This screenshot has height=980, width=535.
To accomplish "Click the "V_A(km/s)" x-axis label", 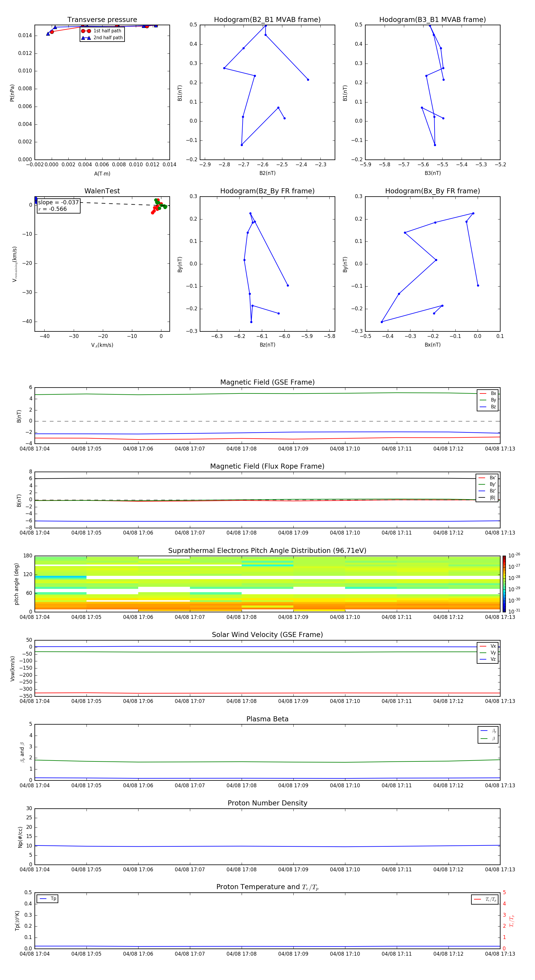I will (x=102, y=345).
